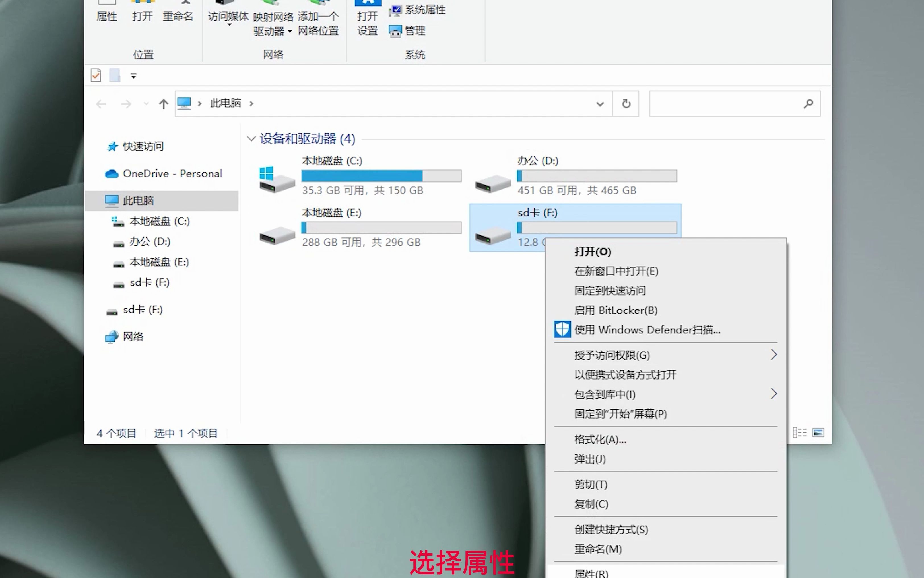Click the quick access properties checkmark icon
924x578 pixels.
(x=96, y=75)
